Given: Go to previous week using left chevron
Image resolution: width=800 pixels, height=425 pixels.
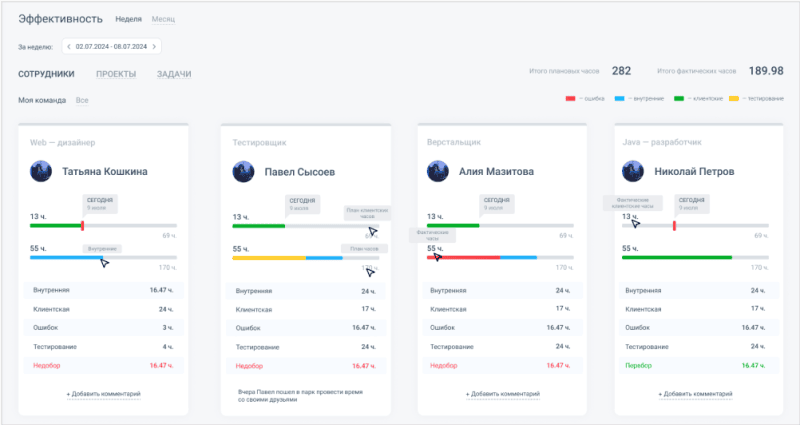Looking at the screenshot, I should (68, 46).
